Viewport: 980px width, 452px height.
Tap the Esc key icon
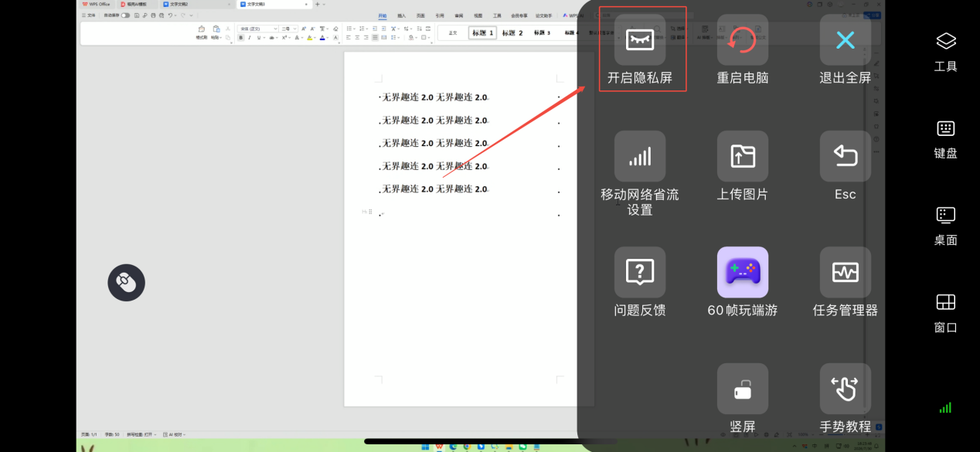point(846,156)
